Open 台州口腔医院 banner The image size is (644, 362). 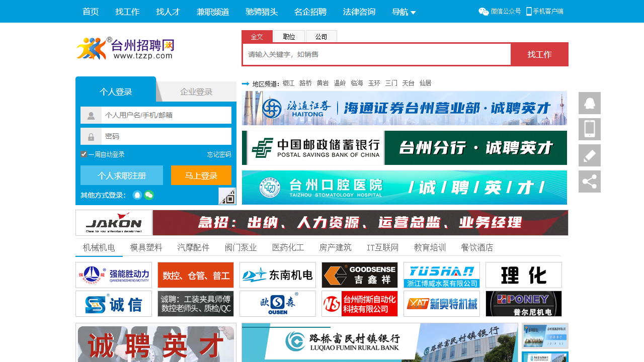[405, 188]
